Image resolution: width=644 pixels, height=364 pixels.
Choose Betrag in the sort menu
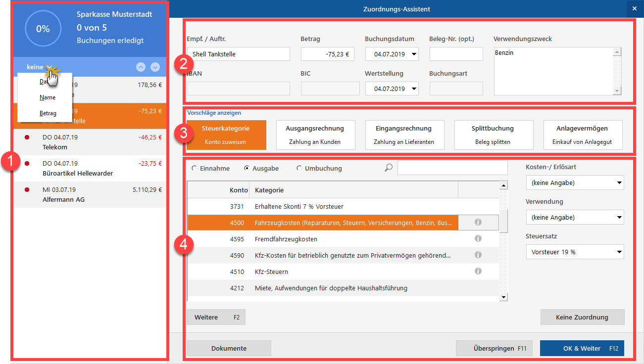coord(48,113)
